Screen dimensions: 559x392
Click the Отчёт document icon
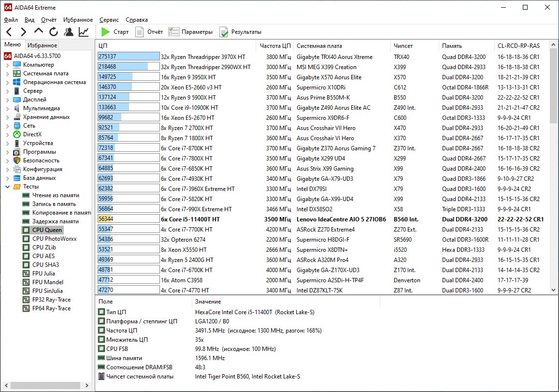coord(140,32)
